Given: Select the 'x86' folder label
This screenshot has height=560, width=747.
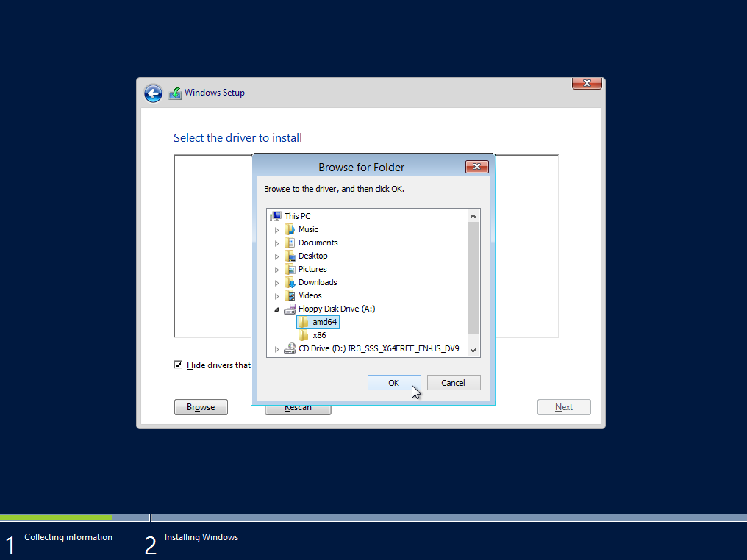Looking at the screenshot, I should click(x=320, y=336).
